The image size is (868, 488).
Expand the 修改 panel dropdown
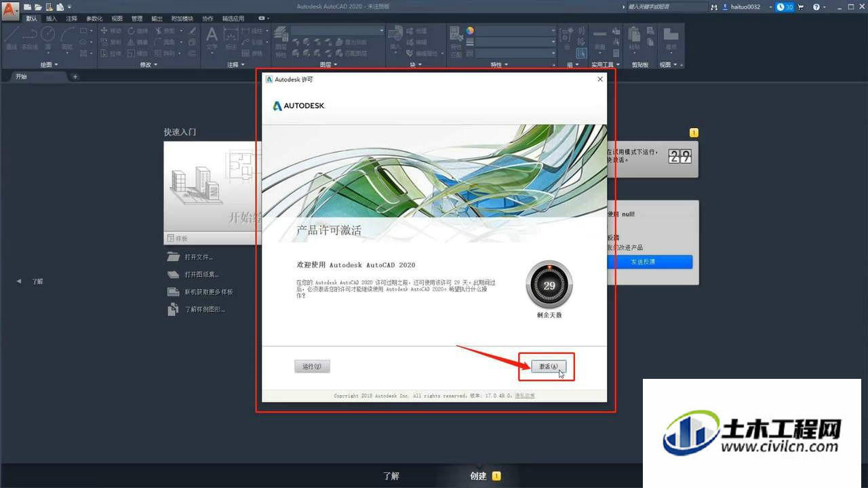(149, 64)
